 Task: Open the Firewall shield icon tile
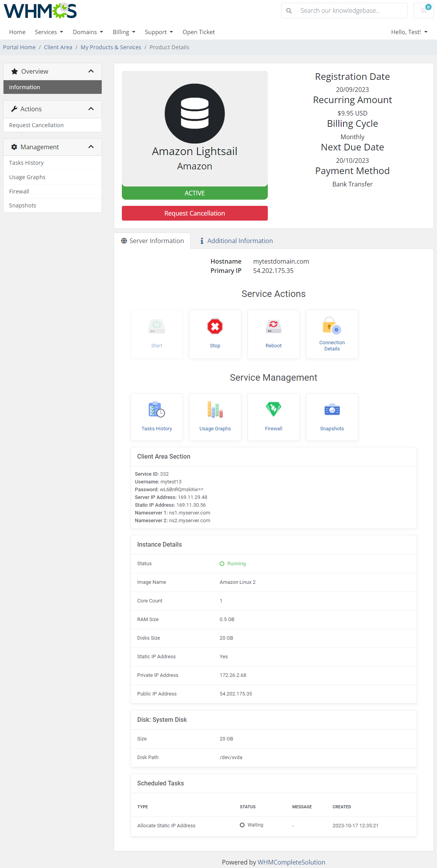pyautogui.click(x=273, y=409)
